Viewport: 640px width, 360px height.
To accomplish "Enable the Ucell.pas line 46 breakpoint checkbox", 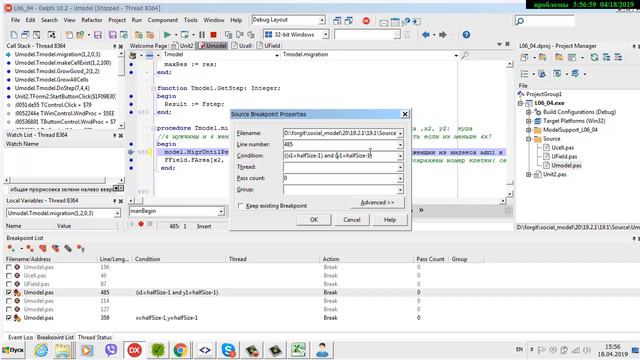I will tap(9, 276).
